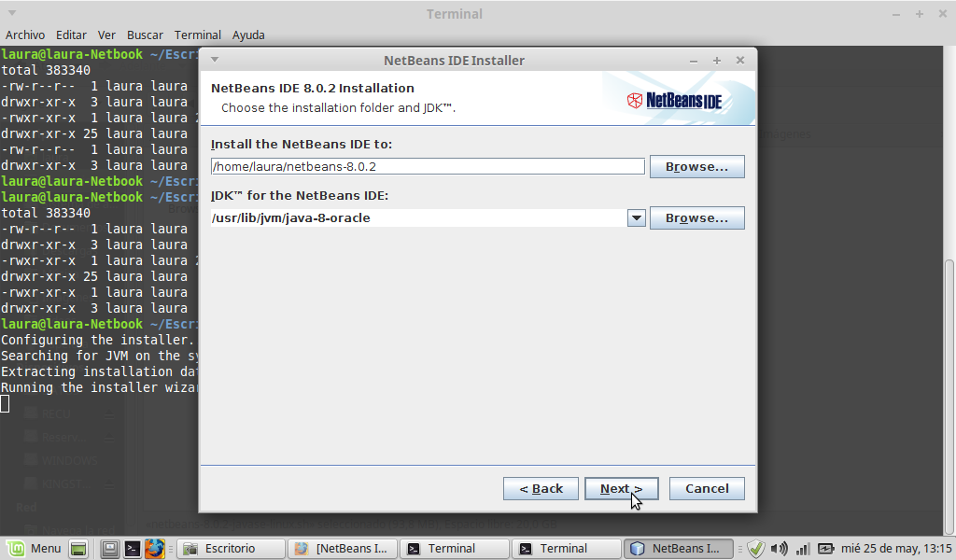Open the Editar menu in Terminal
This screenshot has height=560, width=956.
point(72,35)
